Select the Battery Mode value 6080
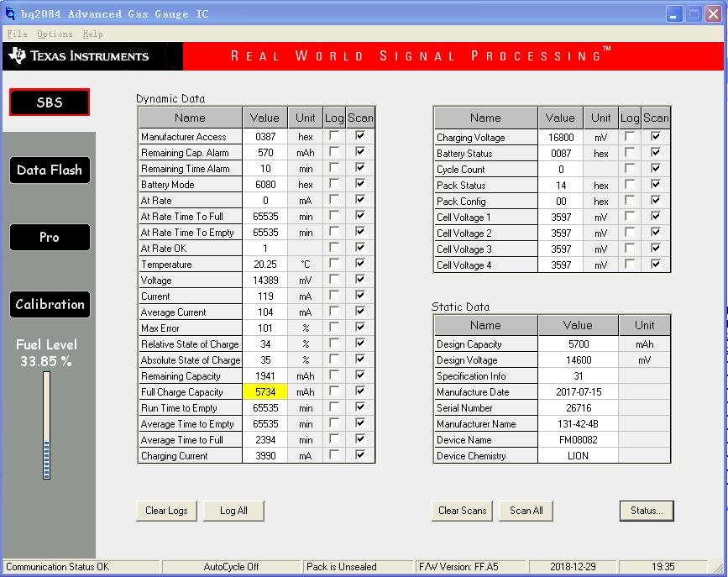Screen dimensions: 728x577 (265, 185)
